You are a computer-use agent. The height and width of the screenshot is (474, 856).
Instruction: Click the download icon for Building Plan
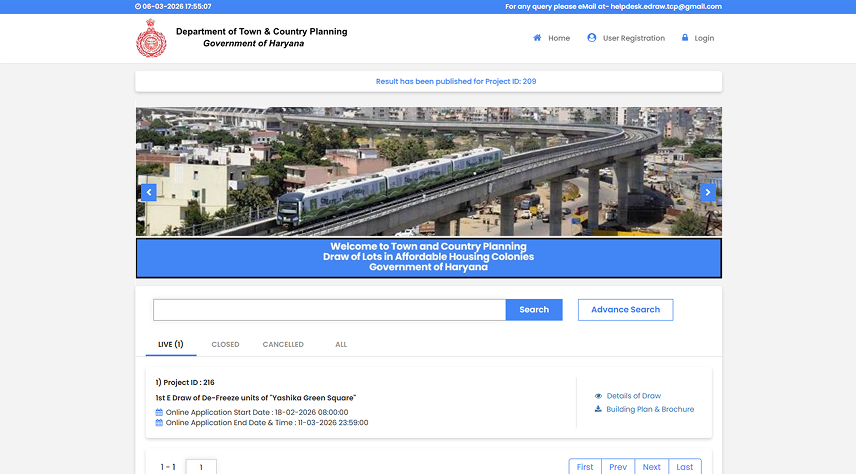tap(598, 409)
